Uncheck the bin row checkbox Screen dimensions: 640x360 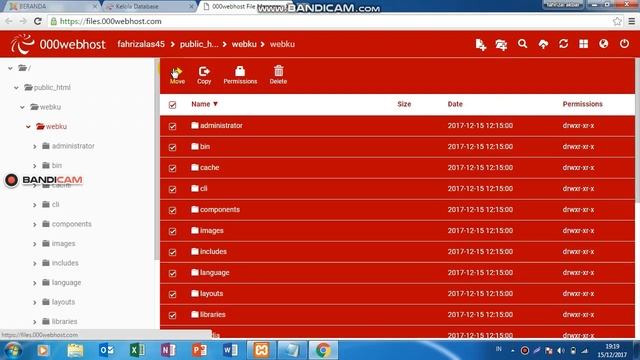(172, 147)
